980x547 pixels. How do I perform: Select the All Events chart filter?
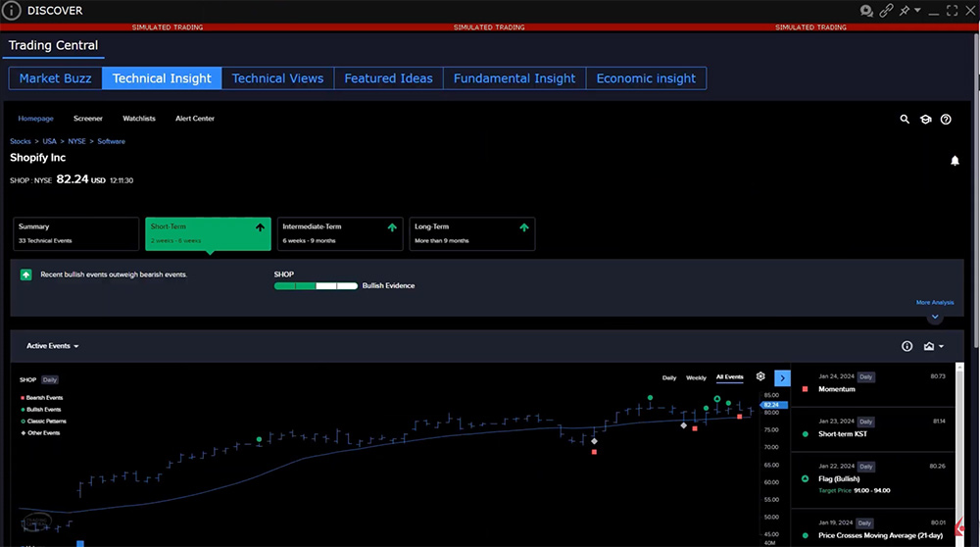click(x=729, y=377)
